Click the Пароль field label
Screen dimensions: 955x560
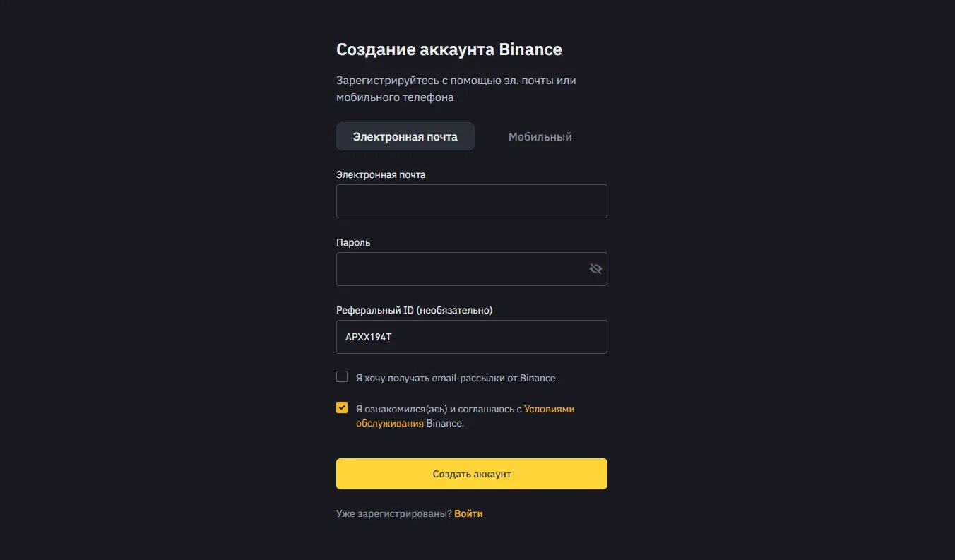click(x=353, y=242)
